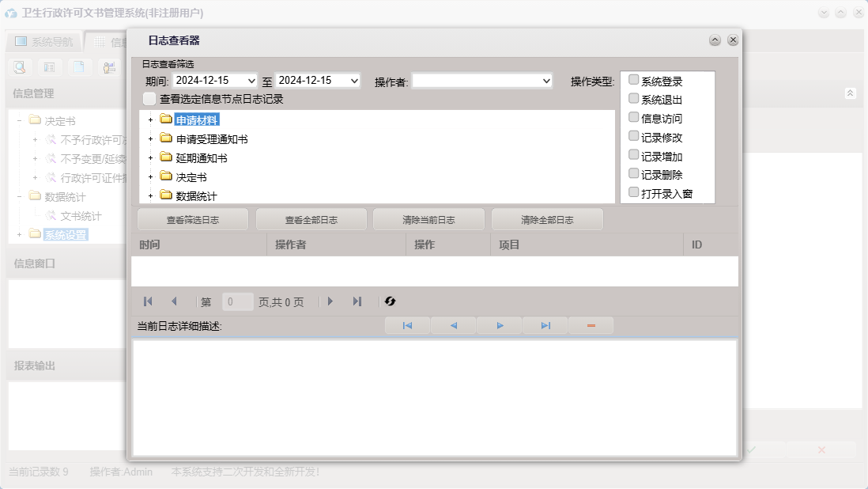
Task: Jump to first log record detail
Action: (407, 326)
